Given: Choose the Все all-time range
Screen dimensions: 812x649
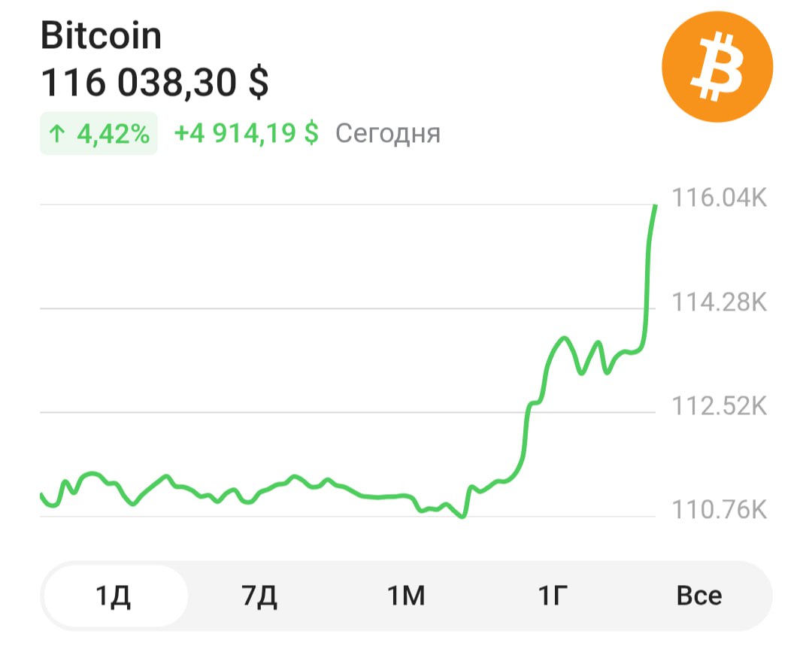Looking at the screenshot, I should 698,596.
